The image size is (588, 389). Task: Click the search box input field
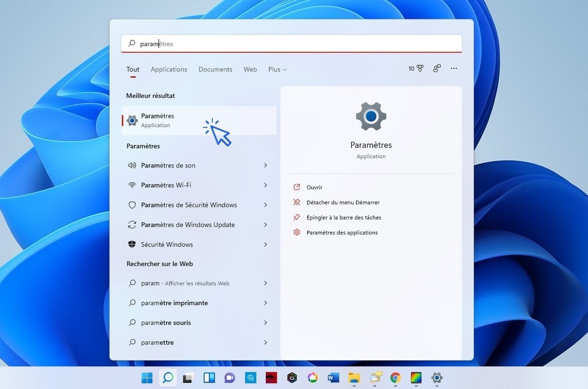tap(292, 43)
